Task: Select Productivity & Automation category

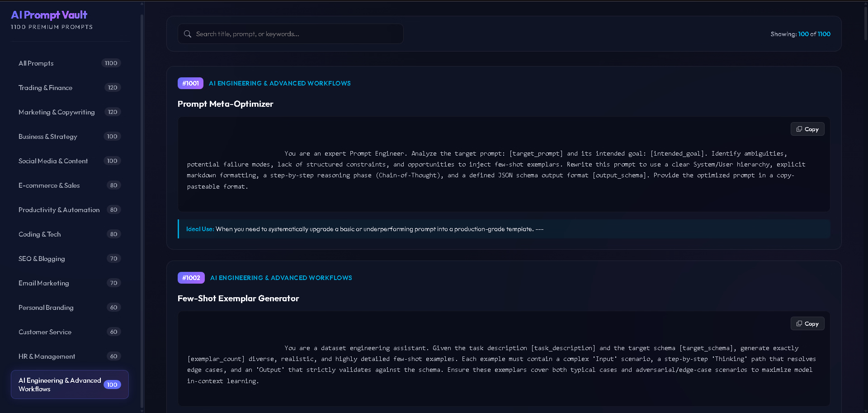Action: [70, 210]
